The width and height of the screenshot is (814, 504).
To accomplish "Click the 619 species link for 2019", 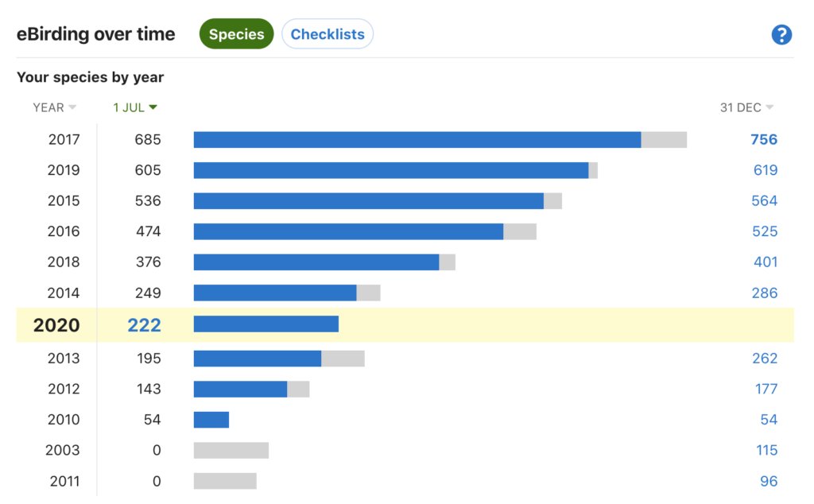I will [766, 170].
